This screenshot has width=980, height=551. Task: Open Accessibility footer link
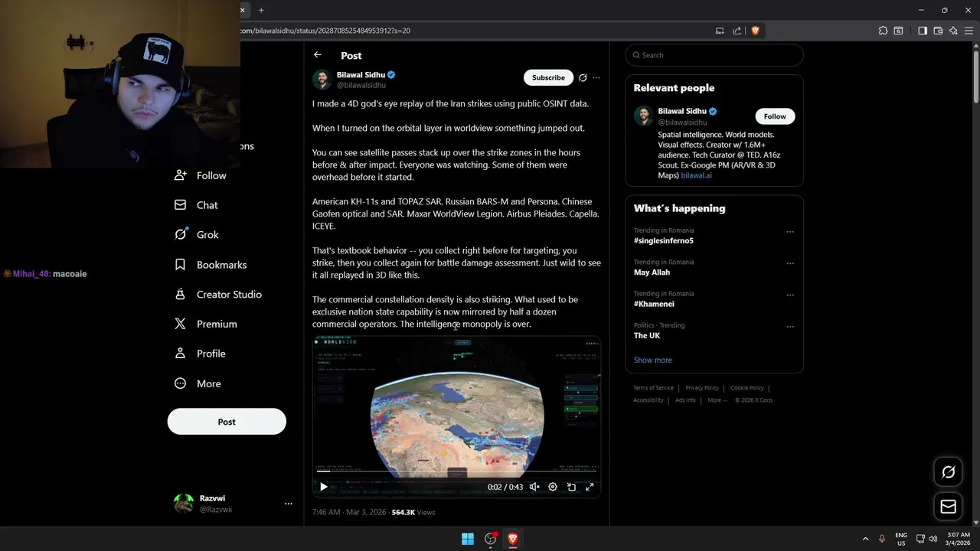click(648, 400)
